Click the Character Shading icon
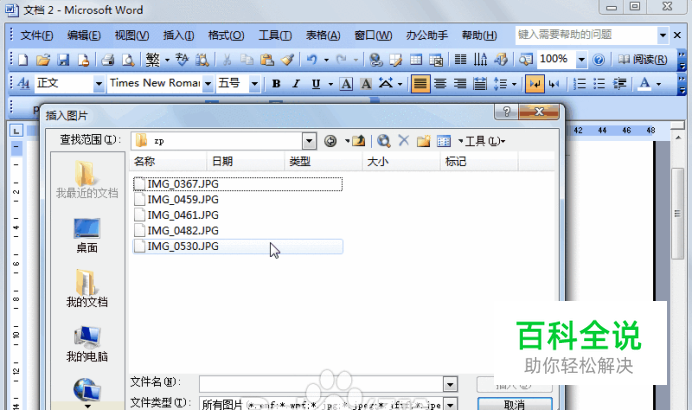Screen dimensions: 692x410 [x=366, y=83]
